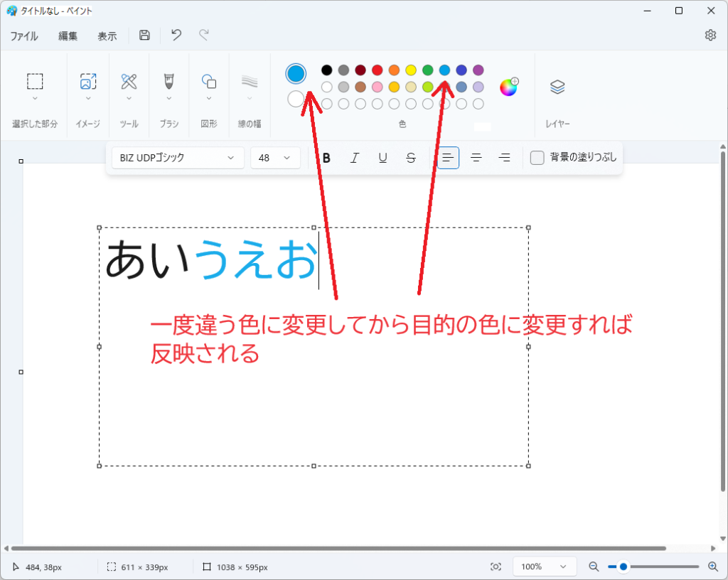Pick the red color swatch
Screen dimensions: 728x580
[378, 70]
